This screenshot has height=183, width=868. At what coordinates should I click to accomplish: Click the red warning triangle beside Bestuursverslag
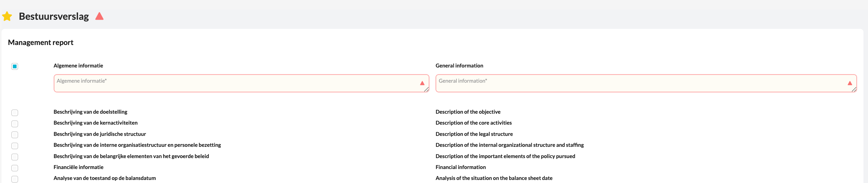pyautogui.click(x=99, y=16)
